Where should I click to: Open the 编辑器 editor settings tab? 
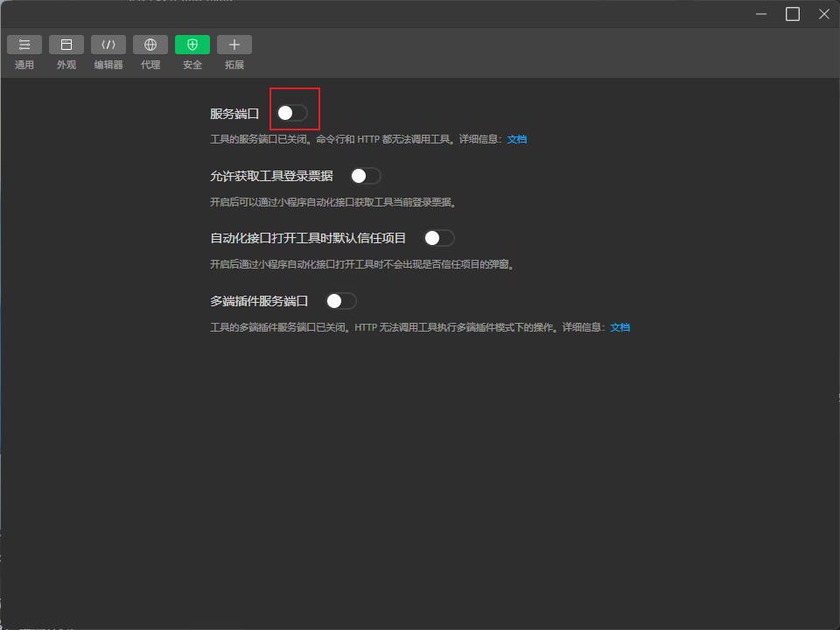point(108,52)
